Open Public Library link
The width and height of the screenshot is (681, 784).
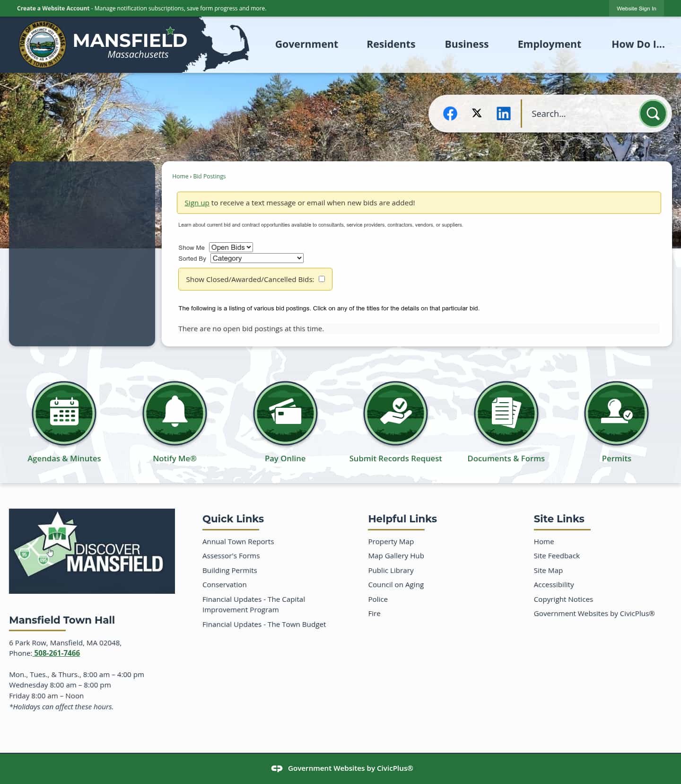[x=391, y=570]
